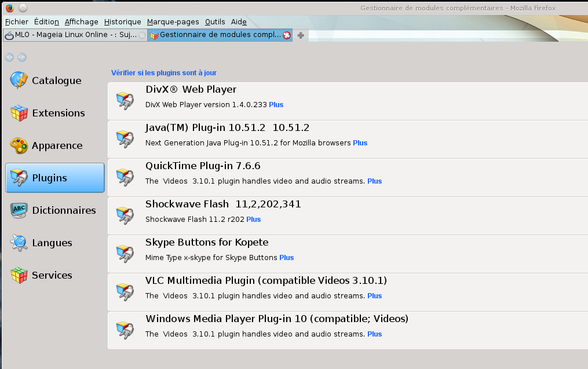Select Windows Media Player Plug-in 10 title
This screenshot has width=588, height=369.
(277, 319)
